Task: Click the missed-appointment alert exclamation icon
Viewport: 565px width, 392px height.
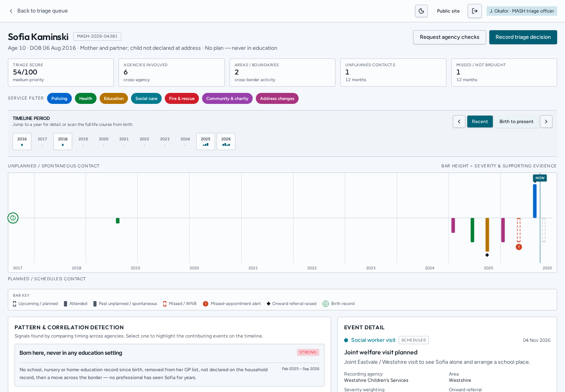Action: click(519, 247)
